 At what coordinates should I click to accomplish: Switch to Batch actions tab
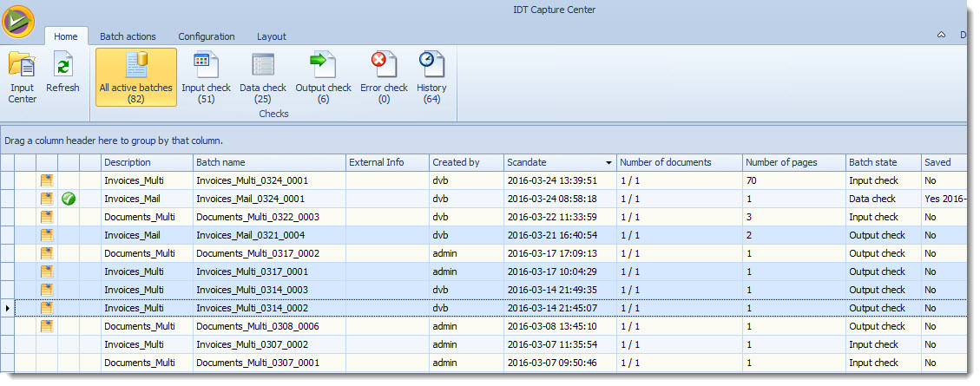point(128,36)
